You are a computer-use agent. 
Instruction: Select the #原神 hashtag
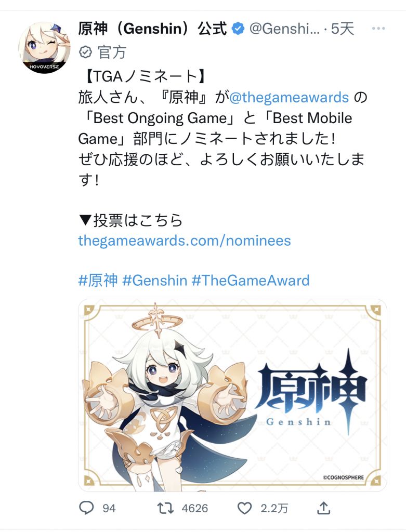click(98, 281)
